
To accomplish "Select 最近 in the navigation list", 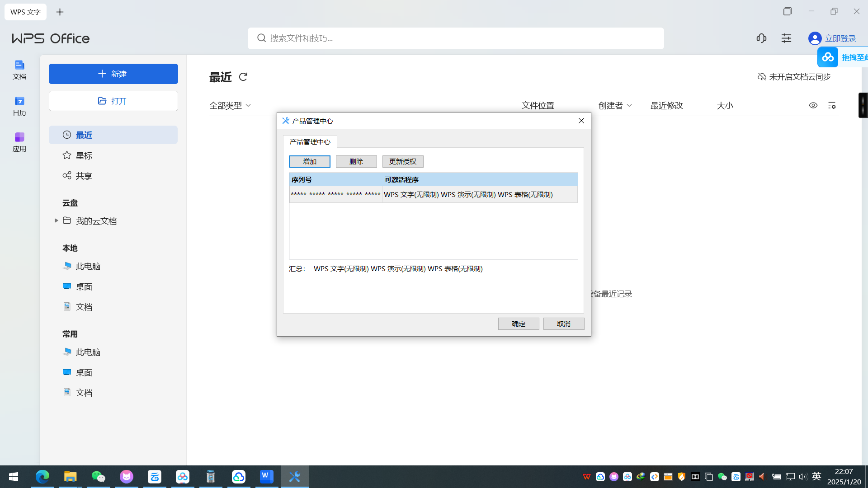I will click(x=113, y=135).
